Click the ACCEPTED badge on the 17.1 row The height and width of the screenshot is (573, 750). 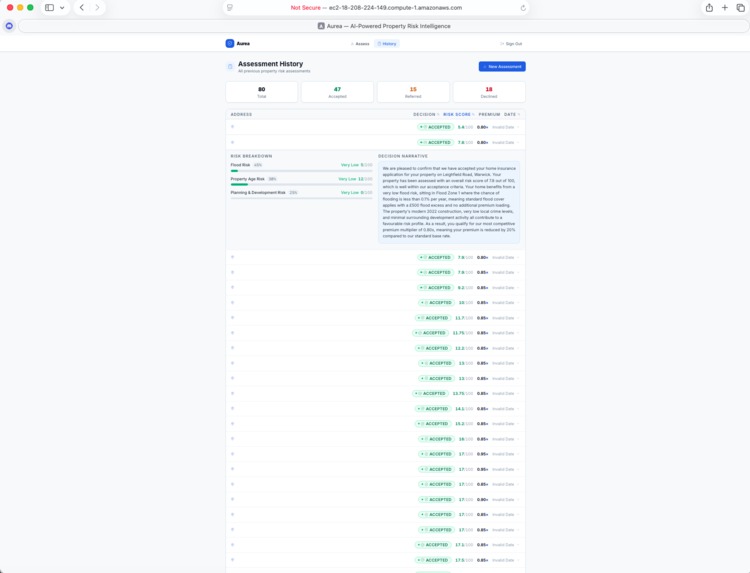(x=433, y=545)
